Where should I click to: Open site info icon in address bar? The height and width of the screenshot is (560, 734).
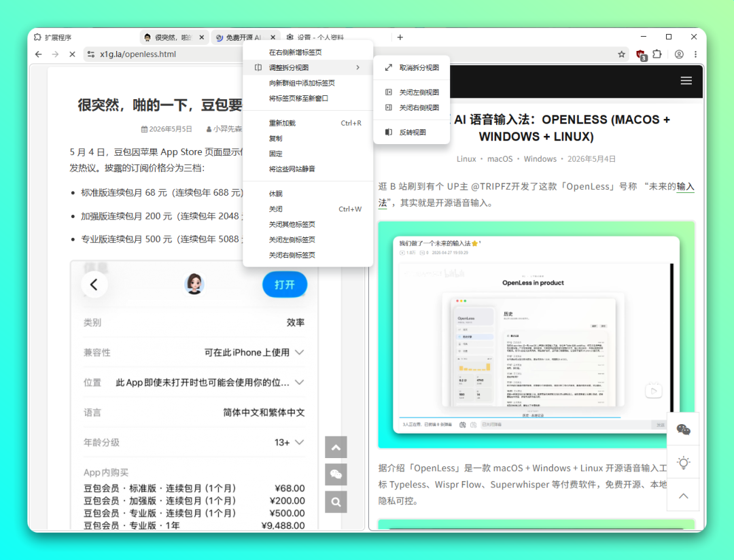(x=91, y=54)
